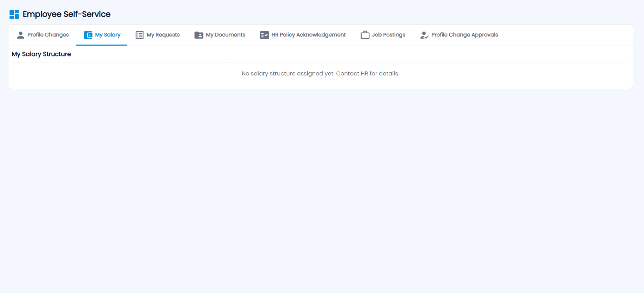Go to the My Documents tab

pos(220,35)
